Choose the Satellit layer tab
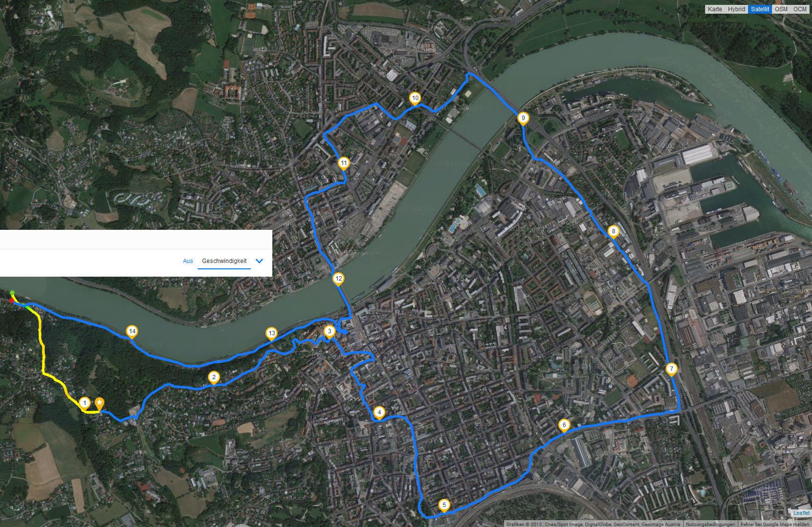 [x=760, y=9]
